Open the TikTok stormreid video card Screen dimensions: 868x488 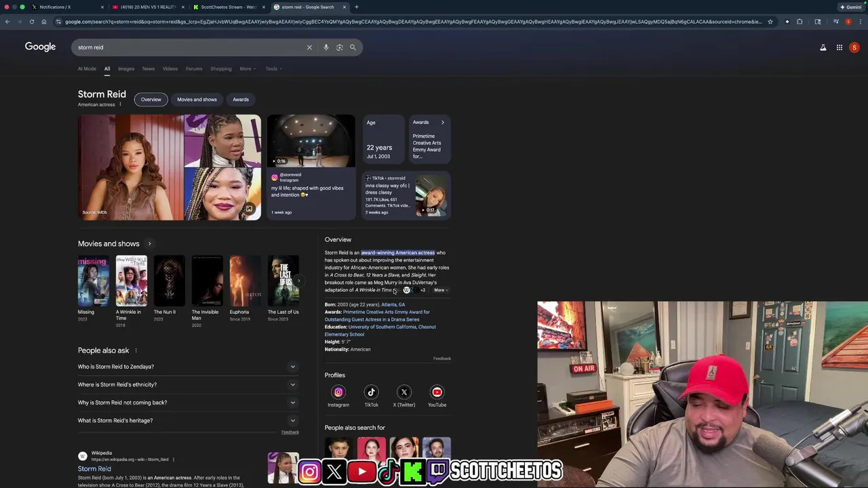[x=406, y=195]
